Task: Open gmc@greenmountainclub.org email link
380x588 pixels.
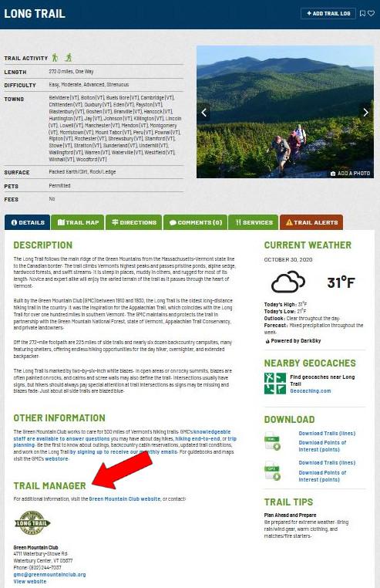Action: pos(49,575)
